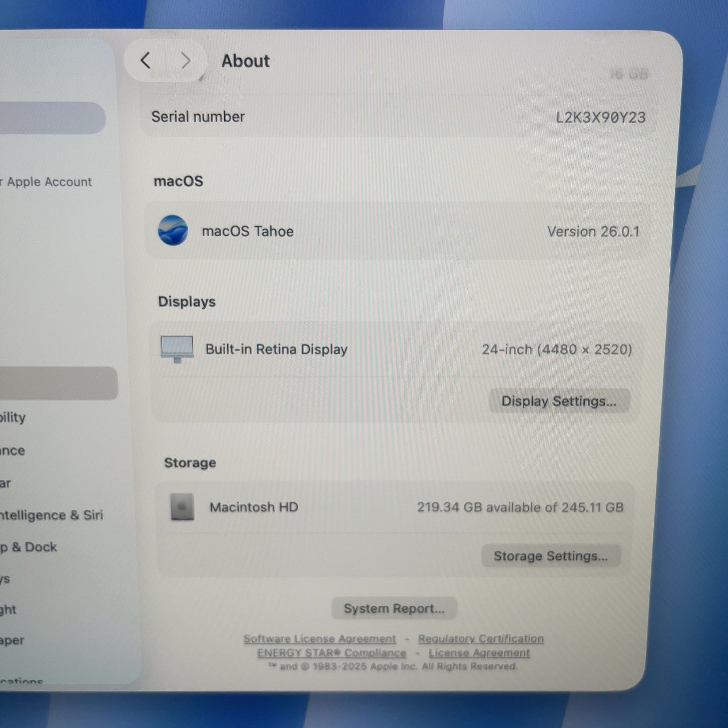Open the ENERGY STAR Compliance link
This screenshot has height=728, width=728.
tap(331, 653)
